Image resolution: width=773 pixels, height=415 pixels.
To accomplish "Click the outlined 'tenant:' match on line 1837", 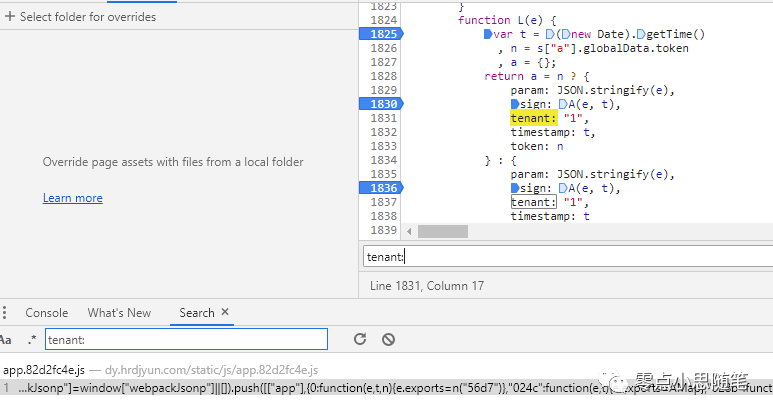I will (533, 202).
